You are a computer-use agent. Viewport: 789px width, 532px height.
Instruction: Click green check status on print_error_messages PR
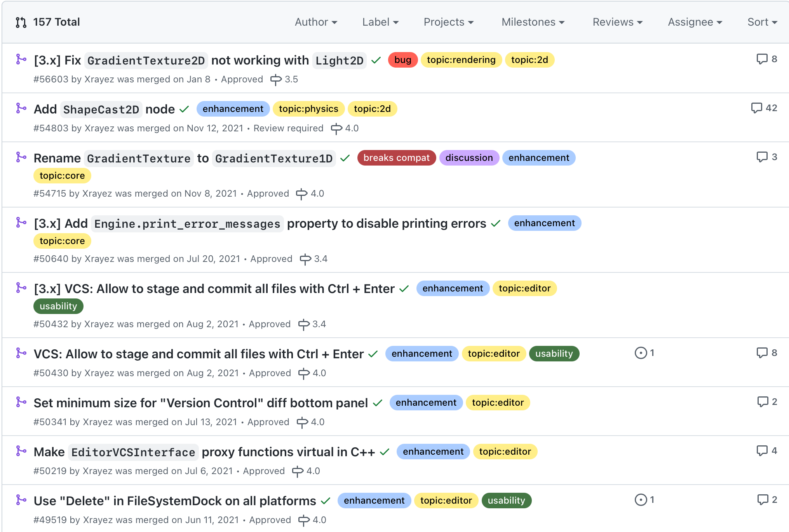(496, 224)
